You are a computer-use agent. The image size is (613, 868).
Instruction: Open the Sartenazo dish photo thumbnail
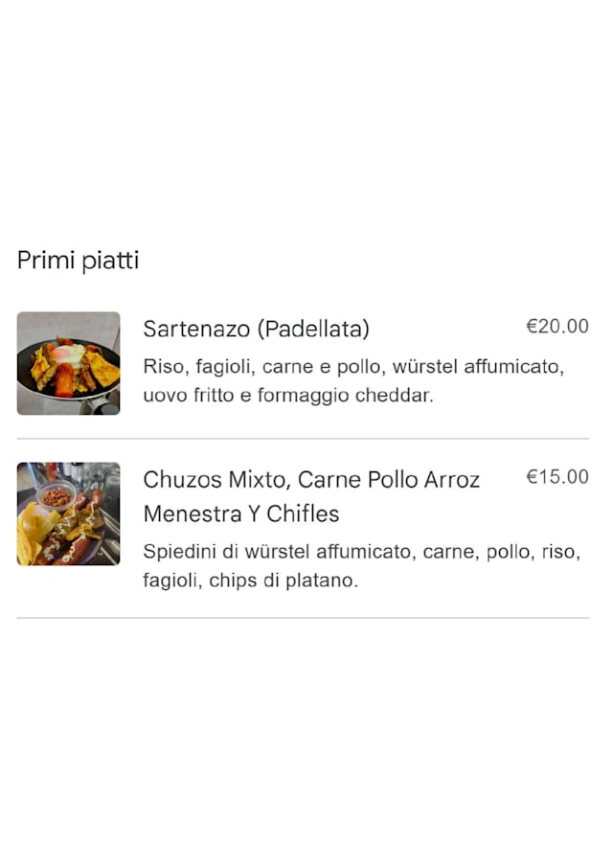(x=68, y=363)
